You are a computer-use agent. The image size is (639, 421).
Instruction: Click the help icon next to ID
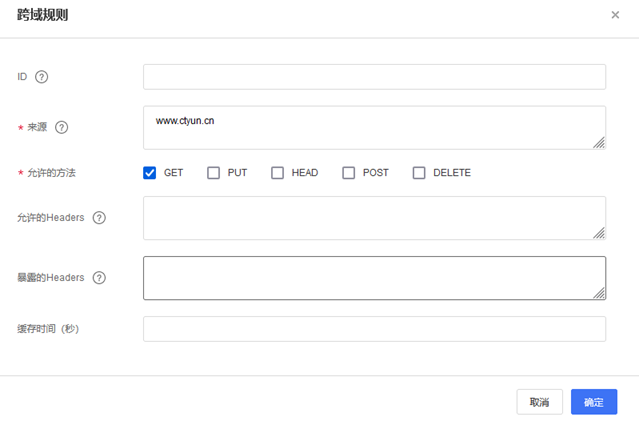click(x=42, y=77)
